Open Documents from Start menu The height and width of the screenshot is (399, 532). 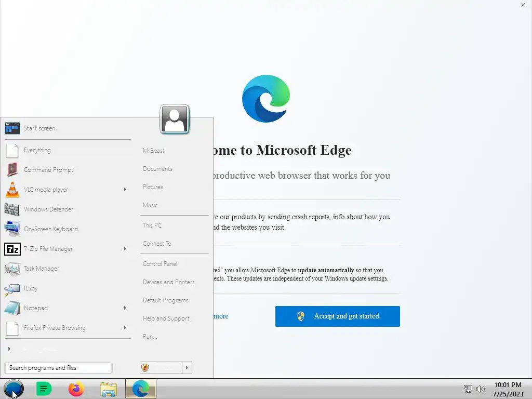(157, 169)
